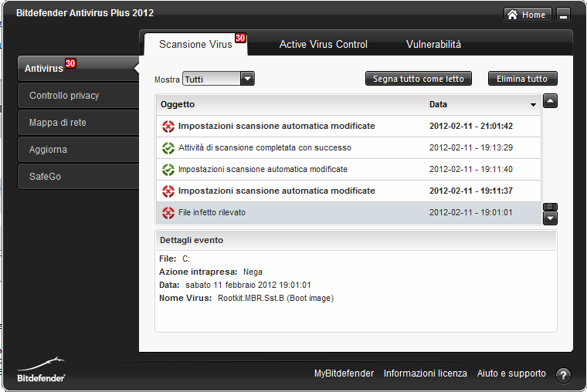The image size is (587, 392).
Task: Click the 30 badge on Scansione Virus
Action: click(x=240, y=38)
